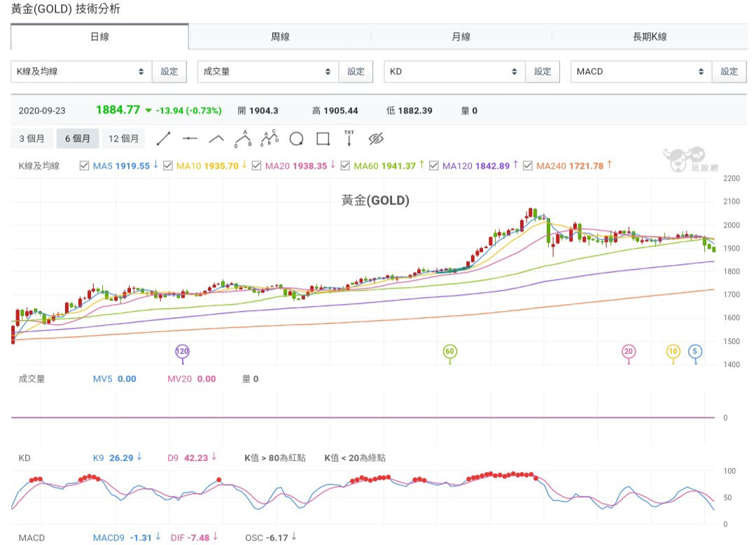This screenshot has height=545, width=756.
Task: Select the straight line drawing tool
Action: point(163,139)
